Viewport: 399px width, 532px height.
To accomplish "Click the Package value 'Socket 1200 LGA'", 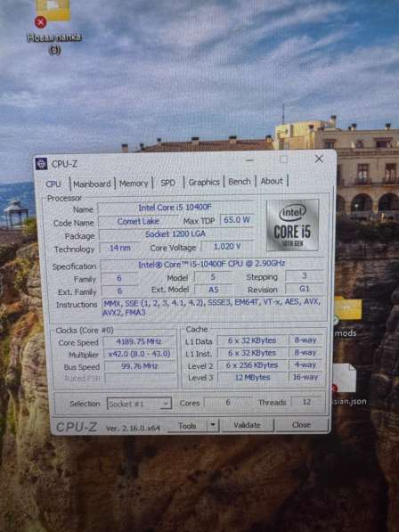I will pyautogui.click(x=175, y=234).
